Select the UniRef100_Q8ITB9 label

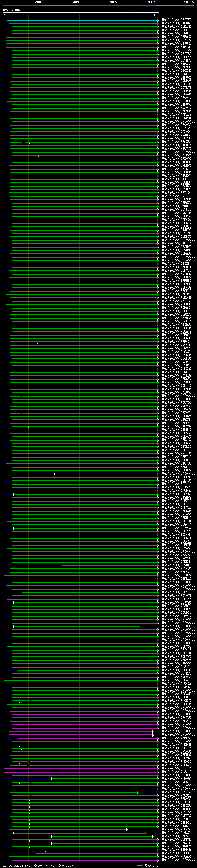click(x=176, y=54)
